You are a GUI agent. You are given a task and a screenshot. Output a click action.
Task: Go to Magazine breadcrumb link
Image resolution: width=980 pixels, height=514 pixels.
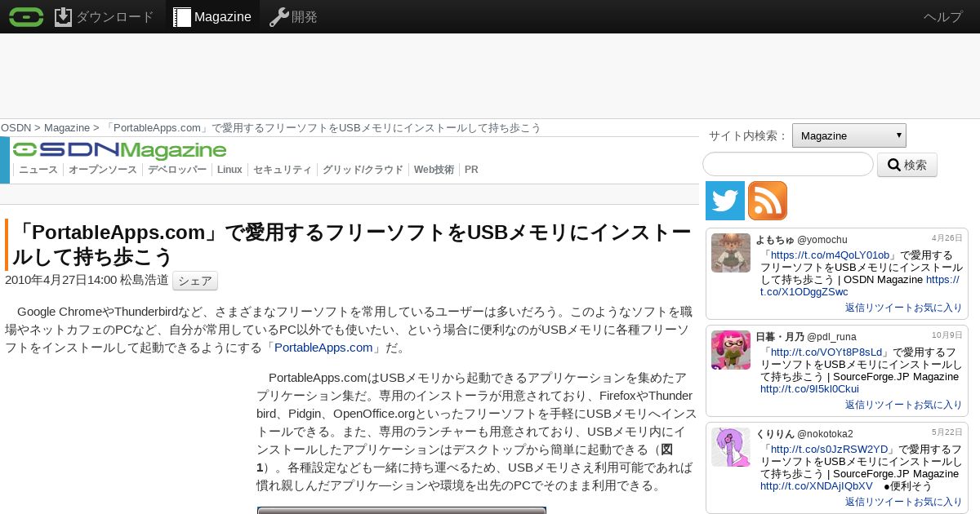(x=67, y=128)
